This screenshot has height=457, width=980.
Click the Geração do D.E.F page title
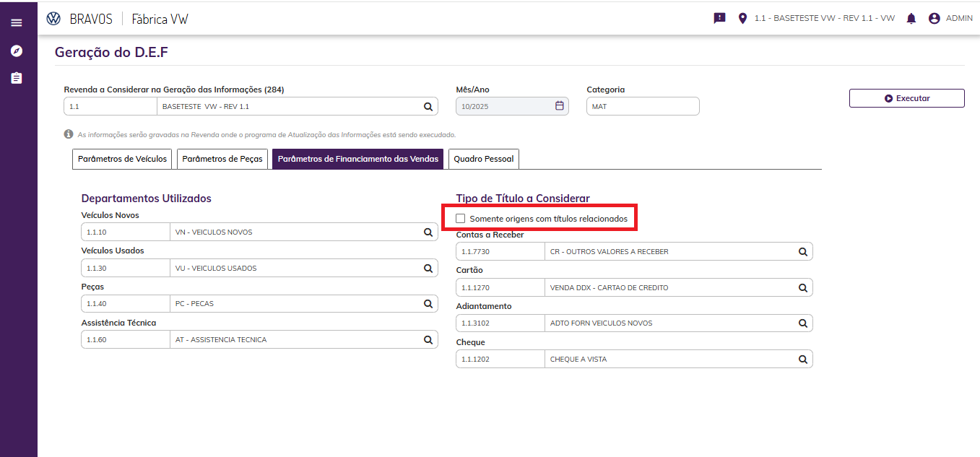(111, 52)
